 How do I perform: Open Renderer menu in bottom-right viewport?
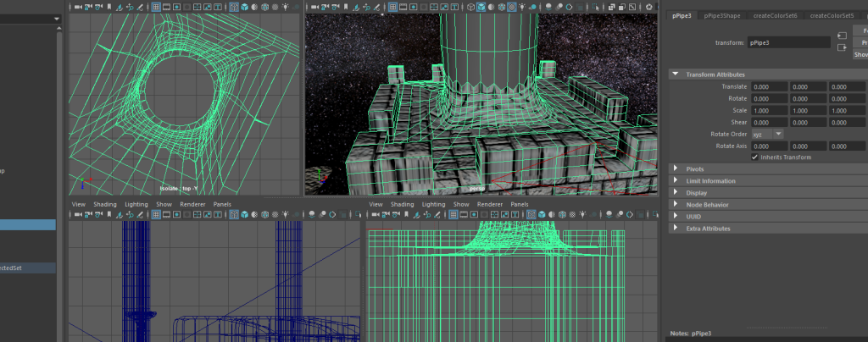point(489,204)
